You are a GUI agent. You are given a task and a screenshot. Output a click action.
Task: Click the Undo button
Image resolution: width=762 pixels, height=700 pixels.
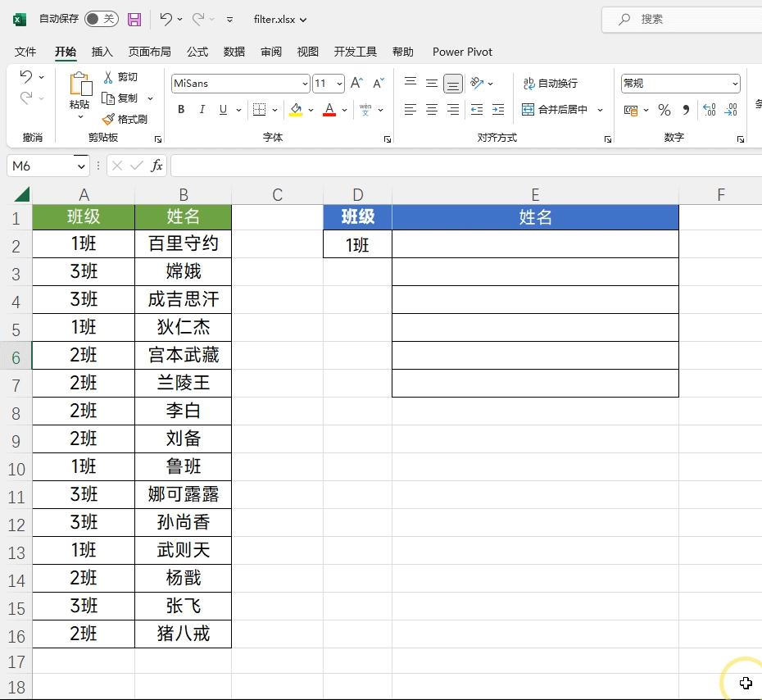pyautogui.click(x=166, y=19)
